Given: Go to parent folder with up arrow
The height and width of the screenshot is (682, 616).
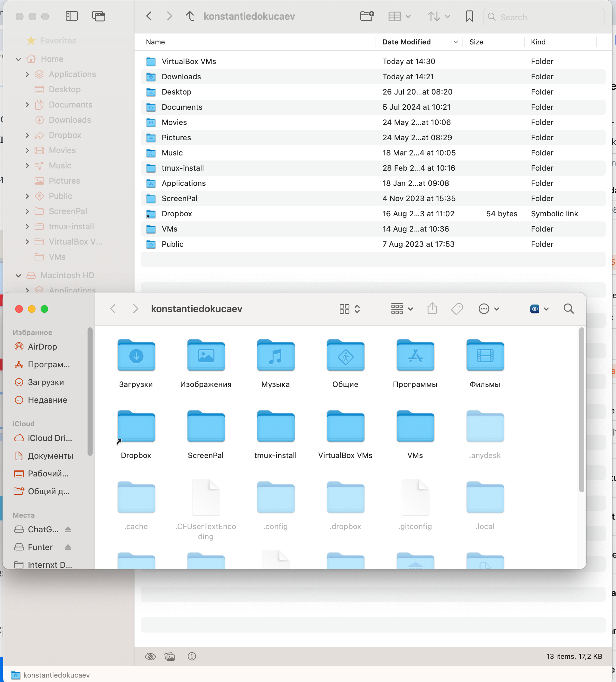Looking at the screenshot, I should pos(190,16).
